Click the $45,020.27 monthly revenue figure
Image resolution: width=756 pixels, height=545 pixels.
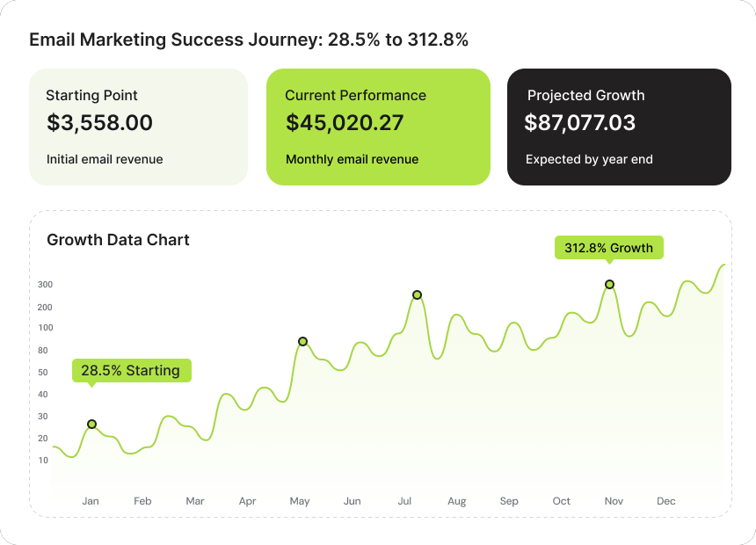click(x=345, y=123)
